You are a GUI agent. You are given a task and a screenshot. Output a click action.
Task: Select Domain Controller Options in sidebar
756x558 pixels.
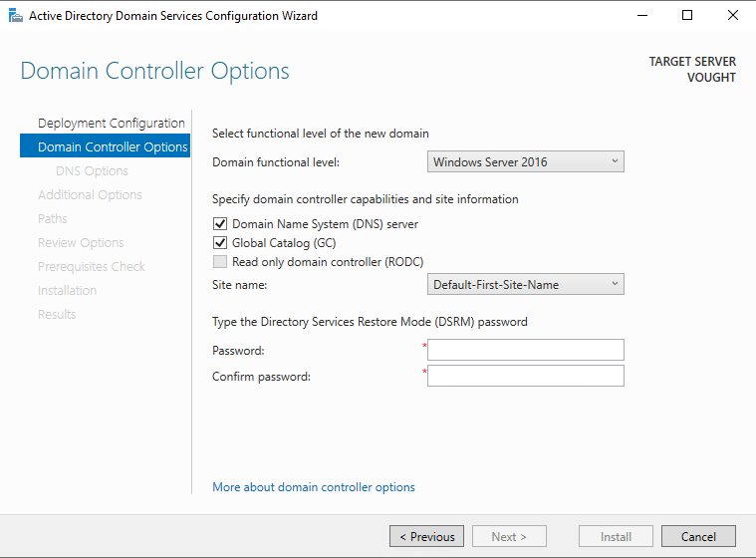tap(106, 146)
